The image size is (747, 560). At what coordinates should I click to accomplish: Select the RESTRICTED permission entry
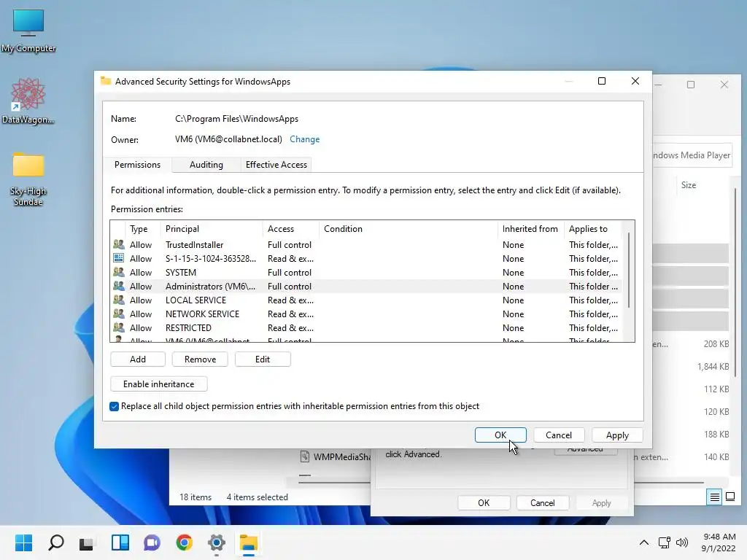(367, 327)
